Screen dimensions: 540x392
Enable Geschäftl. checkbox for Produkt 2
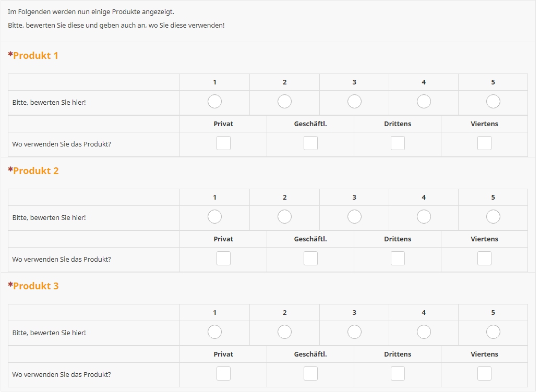[310, 259]
